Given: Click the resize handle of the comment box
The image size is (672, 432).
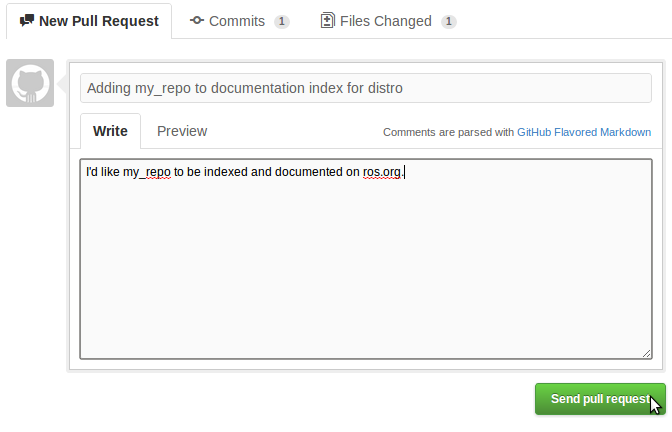Looking at the screenshot, I should (x=646, y=352).
